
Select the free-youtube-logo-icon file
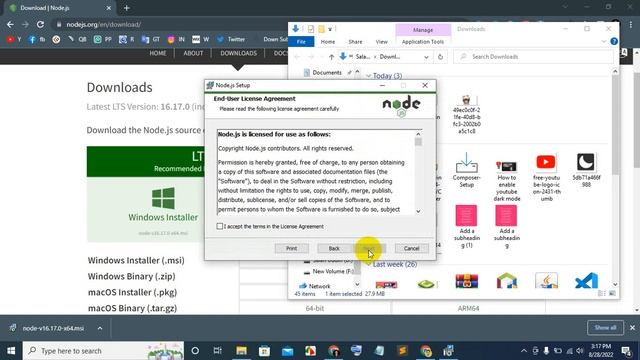[546, 177]
